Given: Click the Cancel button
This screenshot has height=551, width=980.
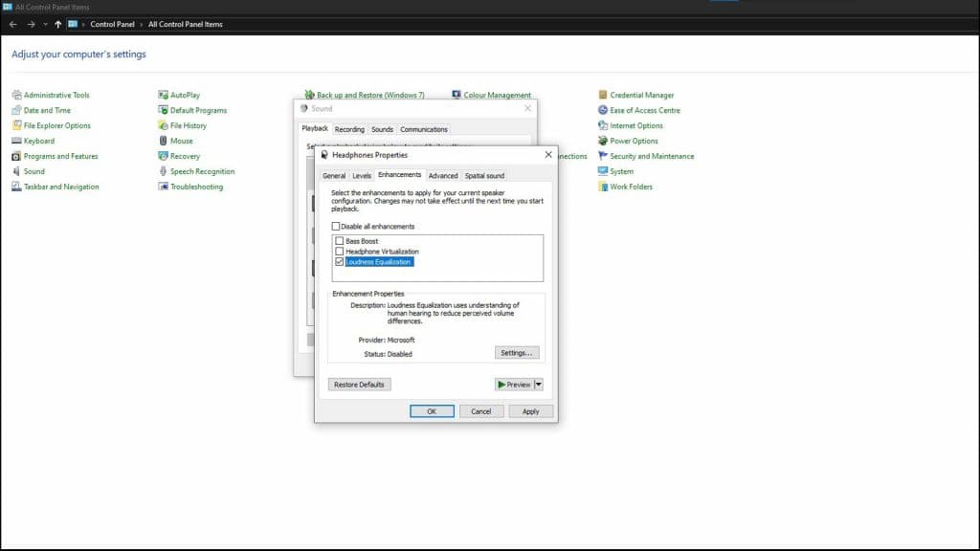Looking at the screenshot, I should point(481,411).
